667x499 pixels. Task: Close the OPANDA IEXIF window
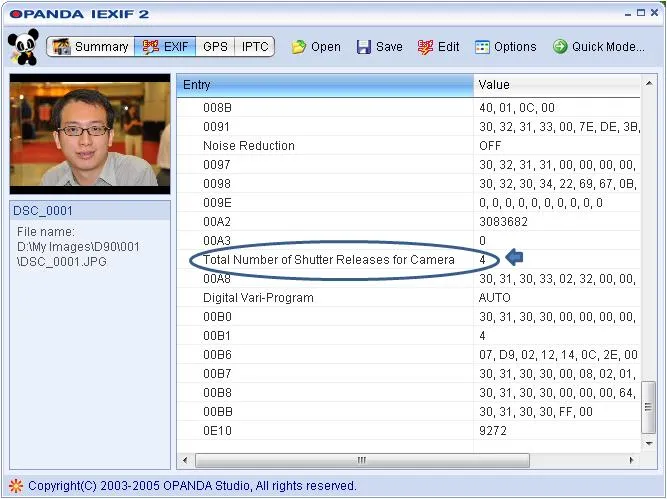654,13
